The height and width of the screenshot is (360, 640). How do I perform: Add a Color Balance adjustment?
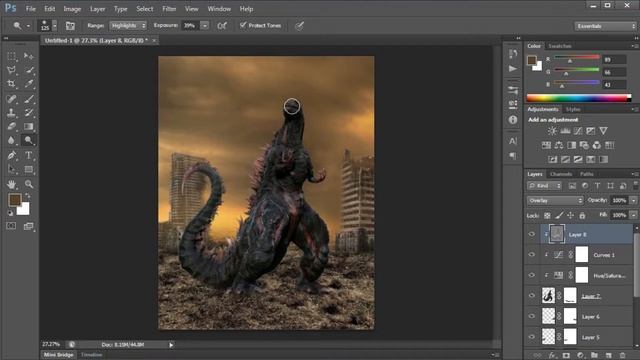coord(559,145)
